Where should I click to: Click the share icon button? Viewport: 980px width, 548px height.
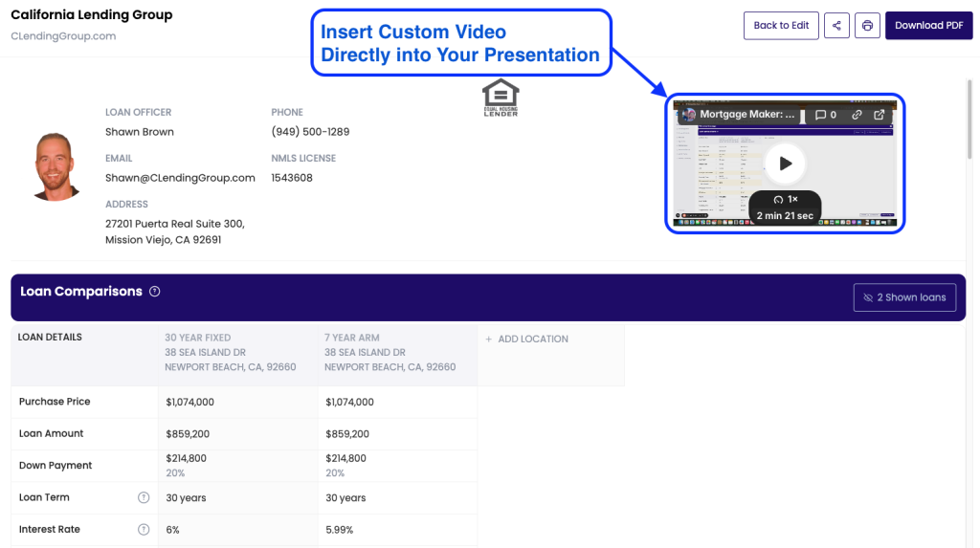click(836, 26)
